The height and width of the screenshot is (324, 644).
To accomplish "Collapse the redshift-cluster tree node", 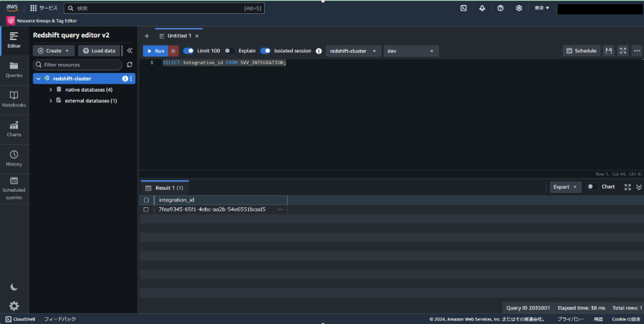I will point(38,78).
